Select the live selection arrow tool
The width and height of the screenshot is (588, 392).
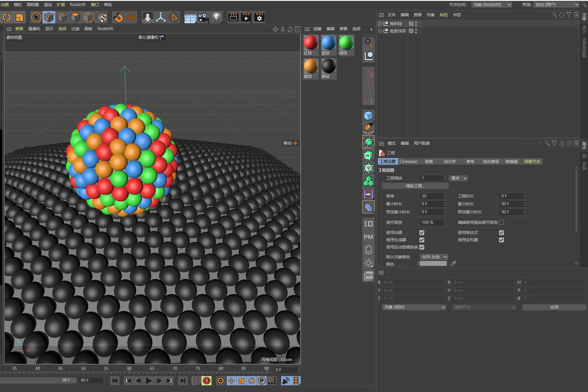[36, 17]
